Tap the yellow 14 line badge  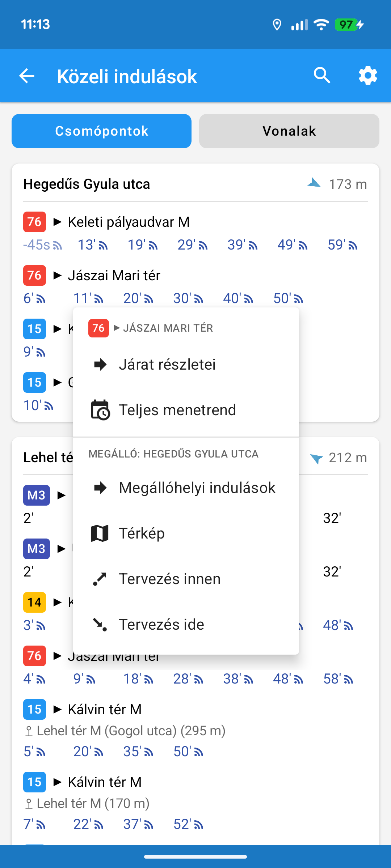[x=34, y=602]
